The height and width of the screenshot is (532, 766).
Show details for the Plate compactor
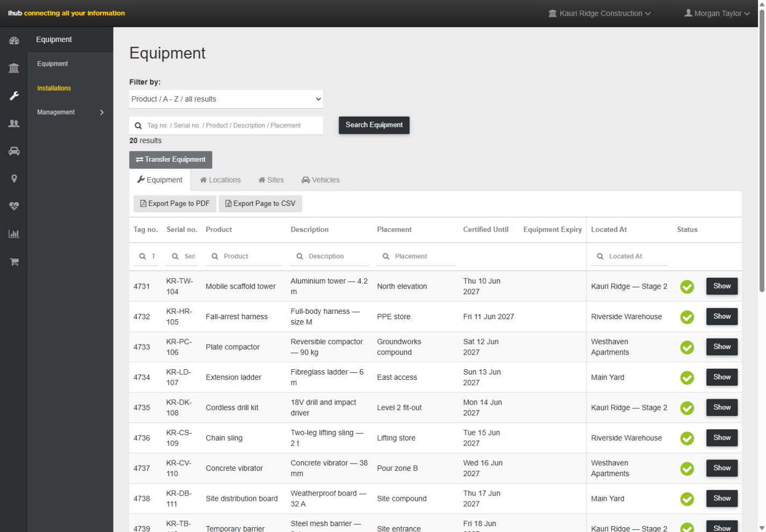722,347
